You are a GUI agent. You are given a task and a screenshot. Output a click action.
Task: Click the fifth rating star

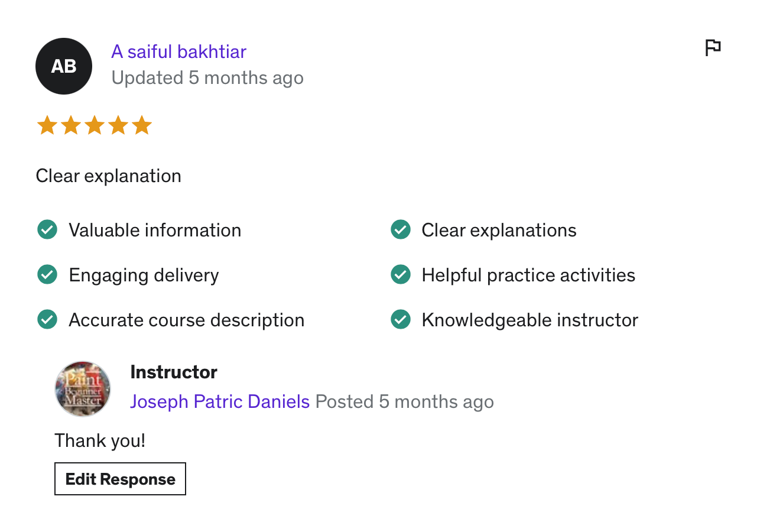[x=142, y=125]
